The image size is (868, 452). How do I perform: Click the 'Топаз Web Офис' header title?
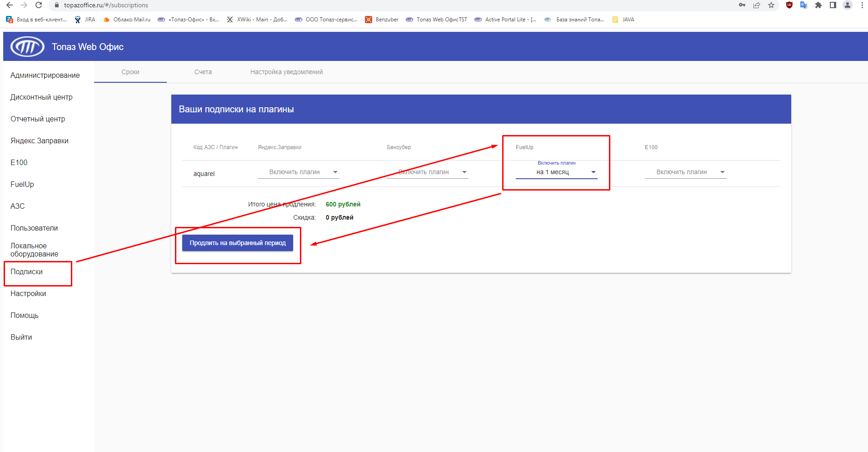tap(88, 47)
